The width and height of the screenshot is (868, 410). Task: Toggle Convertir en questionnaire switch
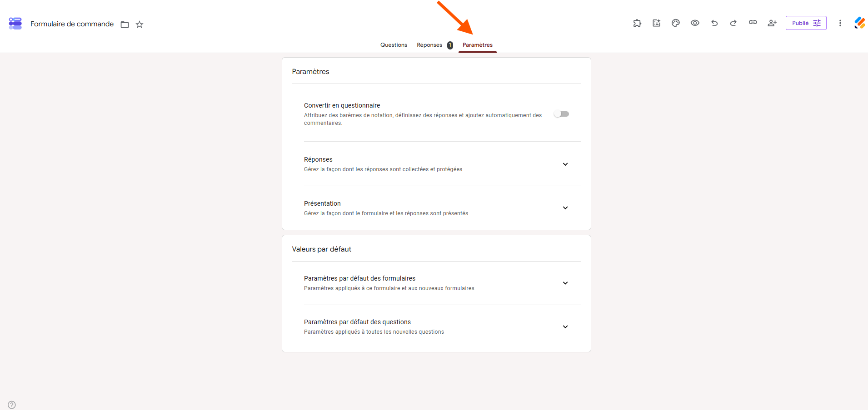[x=561, y=114]
